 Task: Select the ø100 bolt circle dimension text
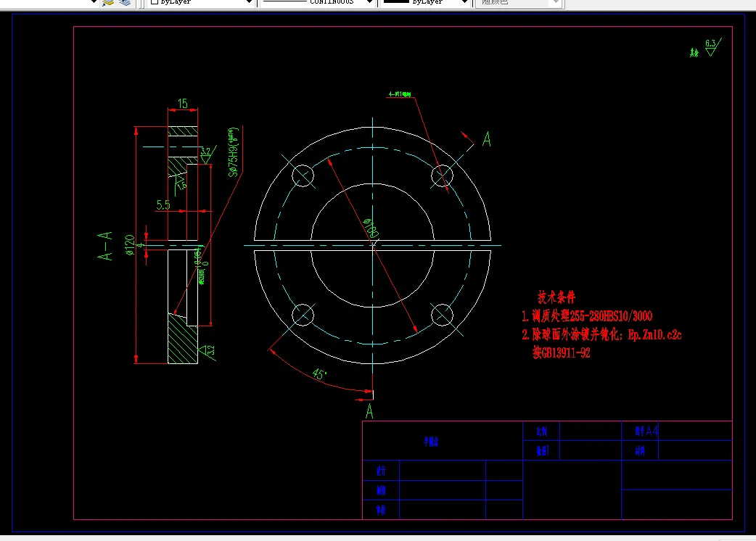pyautogui.click(x=371, y=228)
